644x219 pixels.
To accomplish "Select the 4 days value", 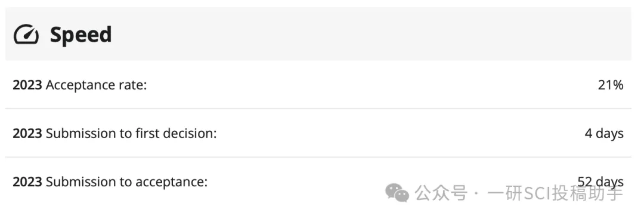I will point(604,133).
